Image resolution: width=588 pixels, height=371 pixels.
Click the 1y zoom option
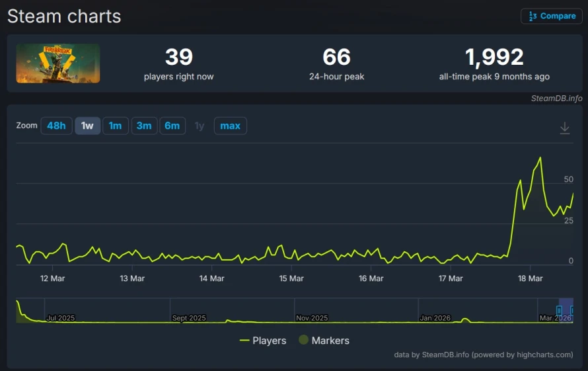(x=200, y=126)
